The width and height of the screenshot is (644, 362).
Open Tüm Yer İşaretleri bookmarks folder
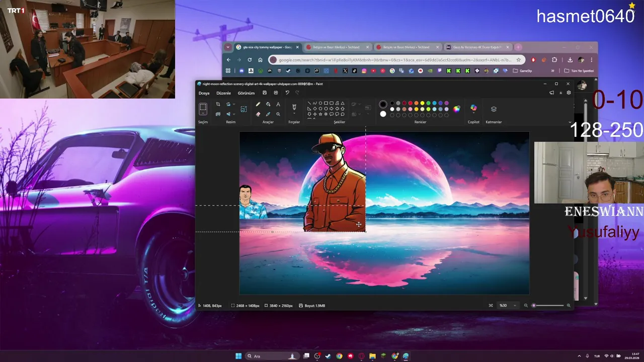click(579, 71)
